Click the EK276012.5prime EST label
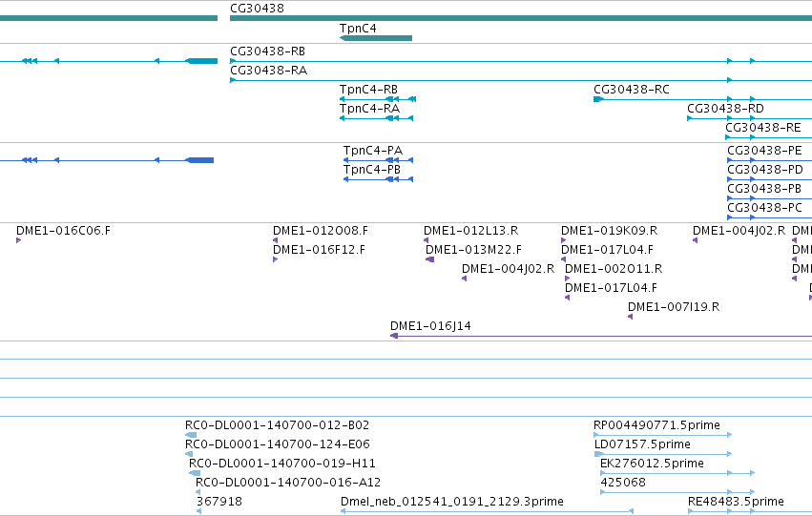This screenshot has width=812, height=516. pos(652,464)
